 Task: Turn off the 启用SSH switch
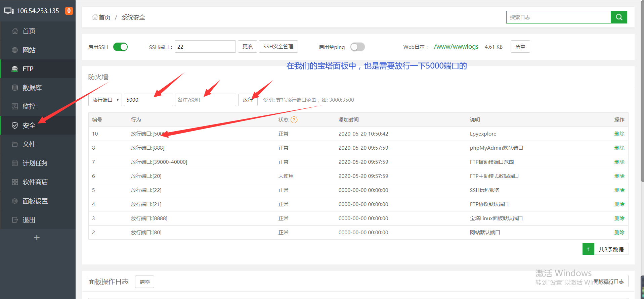(121, 47)
